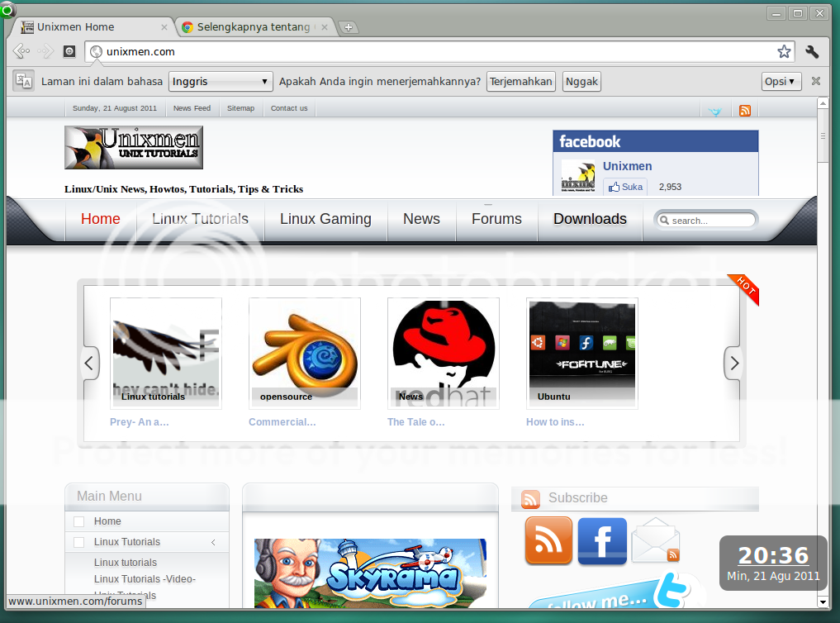Open the Sitemap link
This screenshot has width=840, height=623.
[240, 108]
